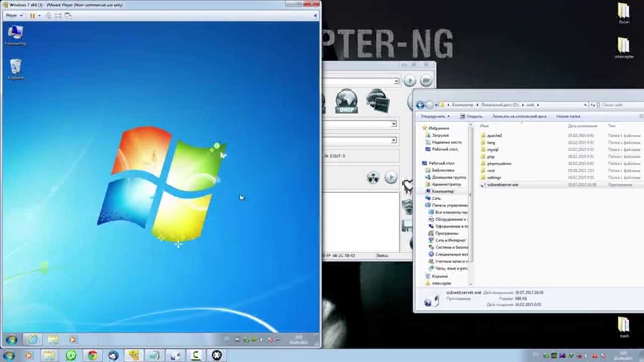The image size is (644, 362).
Task: Open Thunderbird from the host taskbar
Action: pos(113,355)
